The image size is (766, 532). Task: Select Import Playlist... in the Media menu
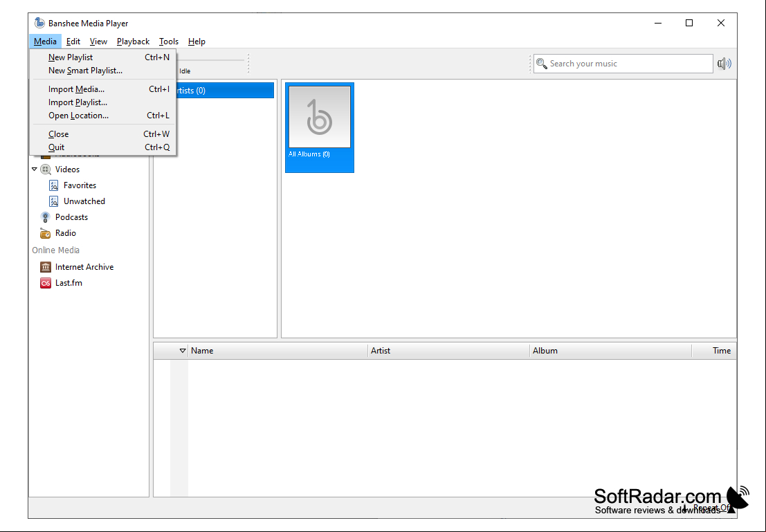103,102
